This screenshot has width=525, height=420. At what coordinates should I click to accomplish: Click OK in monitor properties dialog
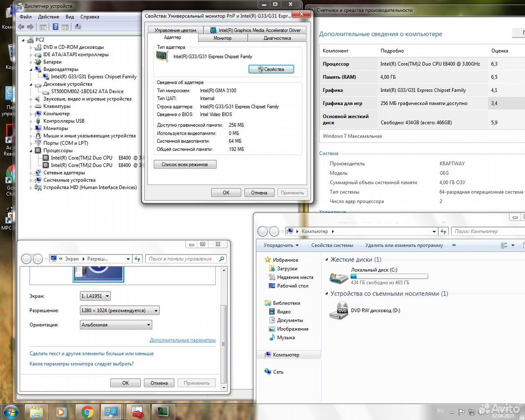tap(226, 192)
